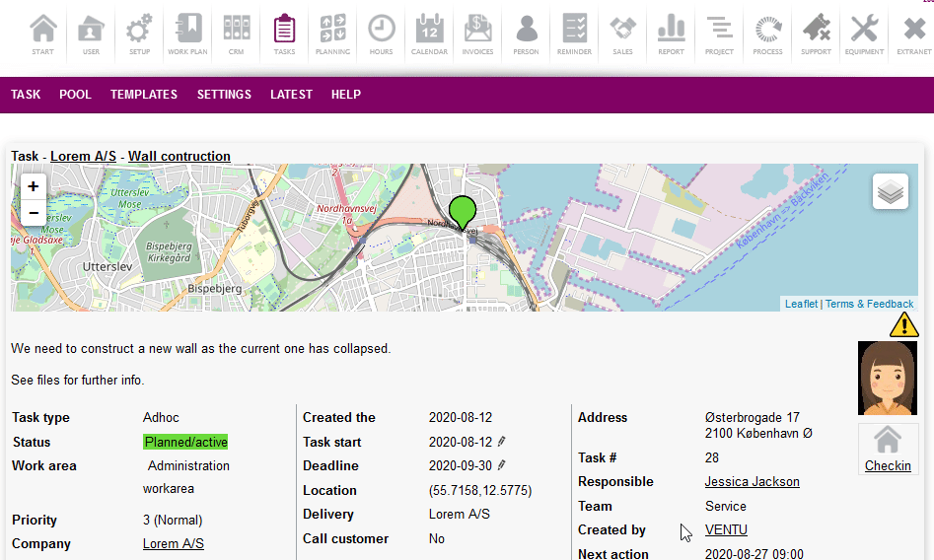Click the user avatar picture

click(x=888, y=379)
